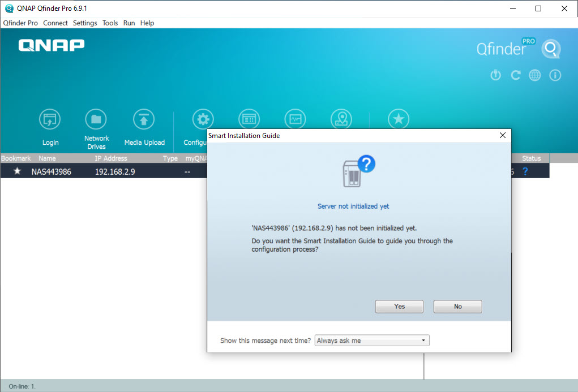Click the Qfinder app icon in title bar
Viewport: 578px width, 392px height.
tap(9, 8)
